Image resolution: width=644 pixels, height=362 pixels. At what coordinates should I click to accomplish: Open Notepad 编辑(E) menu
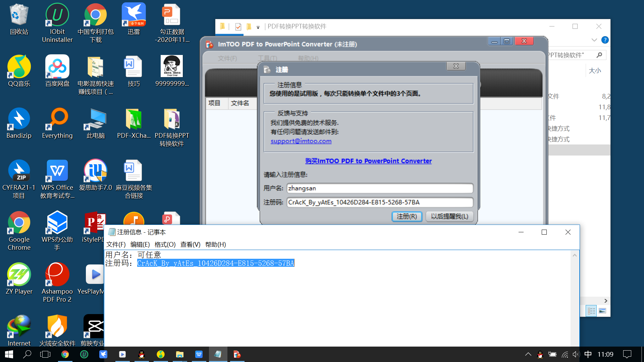tap(140, 244)
